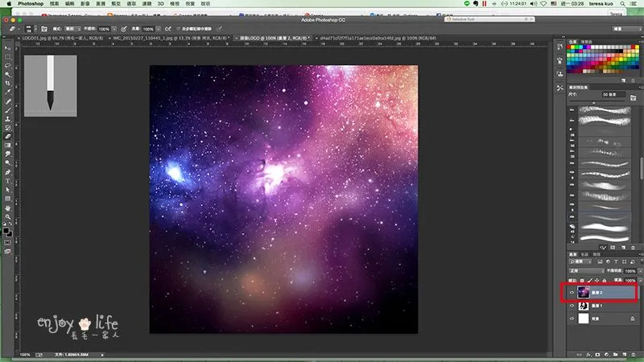Open layer opacity dropdown arrow

640,271
